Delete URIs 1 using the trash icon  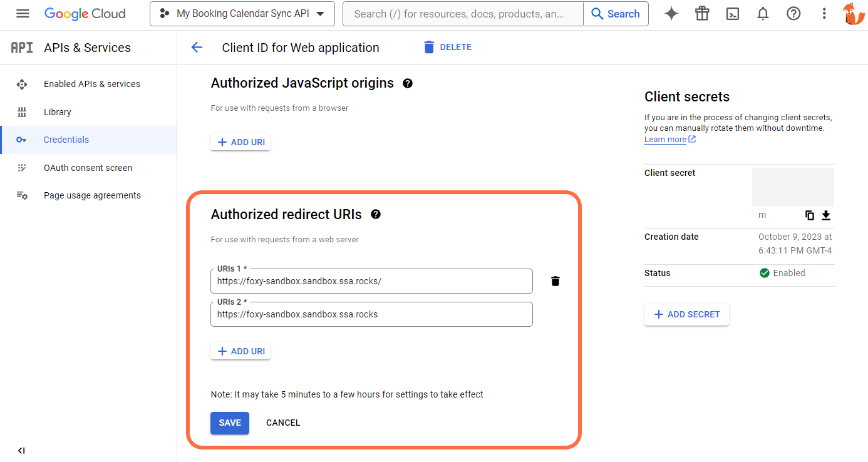coord(555,280)
